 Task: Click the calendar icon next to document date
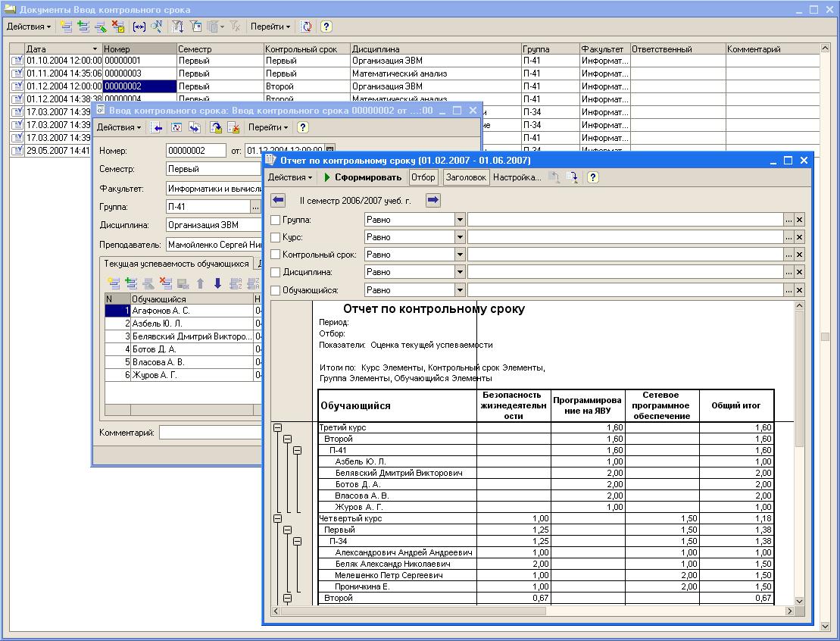point(330,150)
